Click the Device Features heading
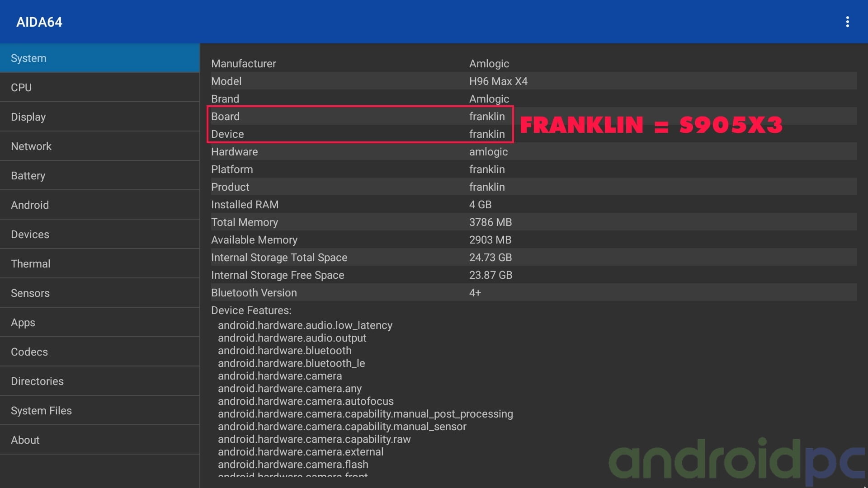Screen dimensions: 868x488 tap(251, 310)
